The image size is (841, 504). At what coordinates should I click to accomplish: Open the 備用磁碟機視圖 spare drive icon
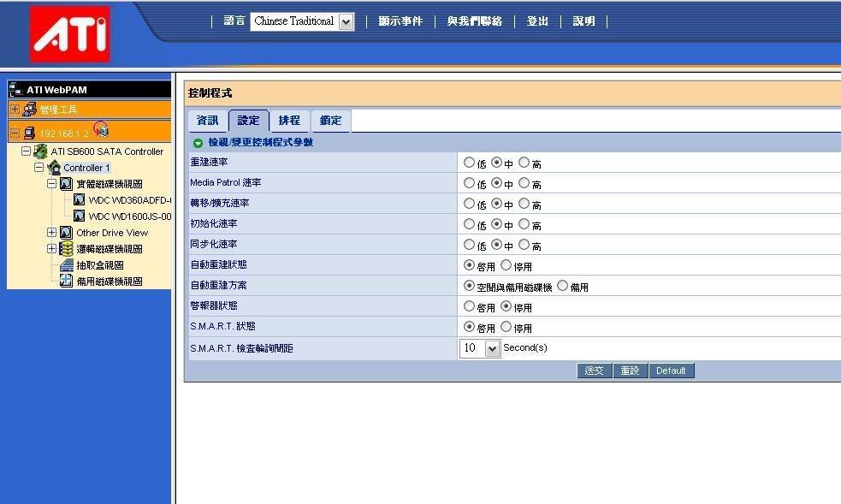(66, 282)
